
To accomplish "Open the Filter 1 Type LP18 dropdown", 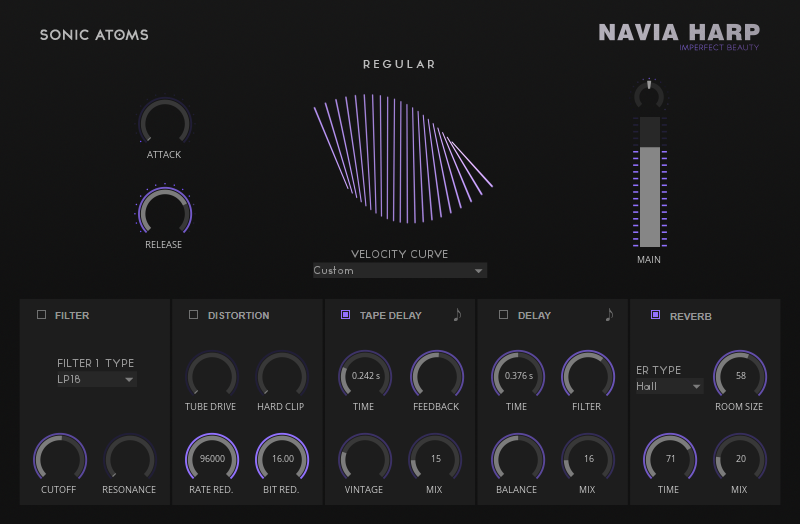I will pos(96,380).
